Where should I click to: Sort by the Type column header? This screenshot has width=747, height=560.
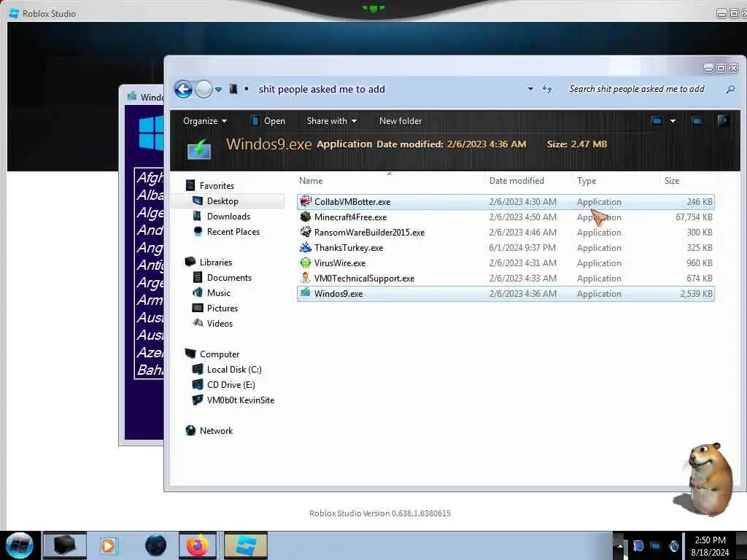587,181
